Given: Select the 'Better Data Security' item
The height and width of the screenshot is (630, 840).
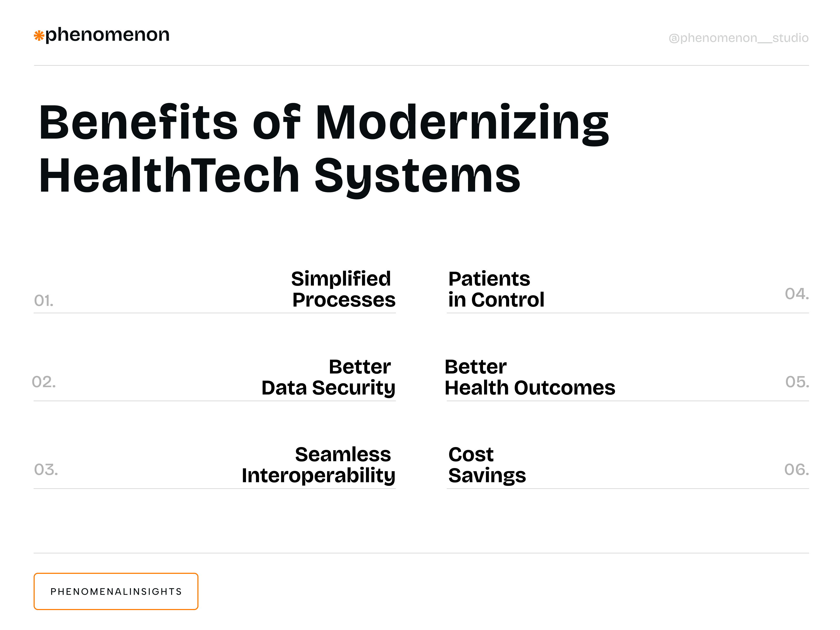Looking at the screenshot, I should (x=328, y=377).
